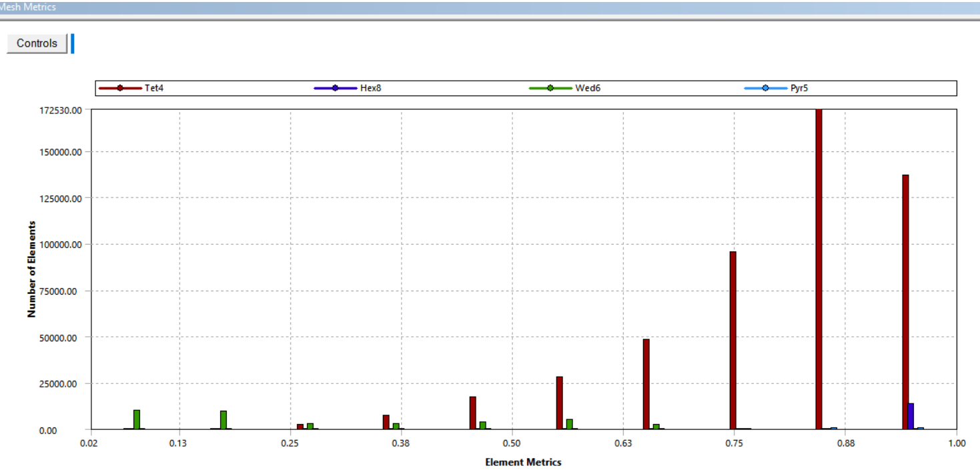Select the Wed6 legend label
This screenshot has width=980, height=474.
(x=588, y=88)
